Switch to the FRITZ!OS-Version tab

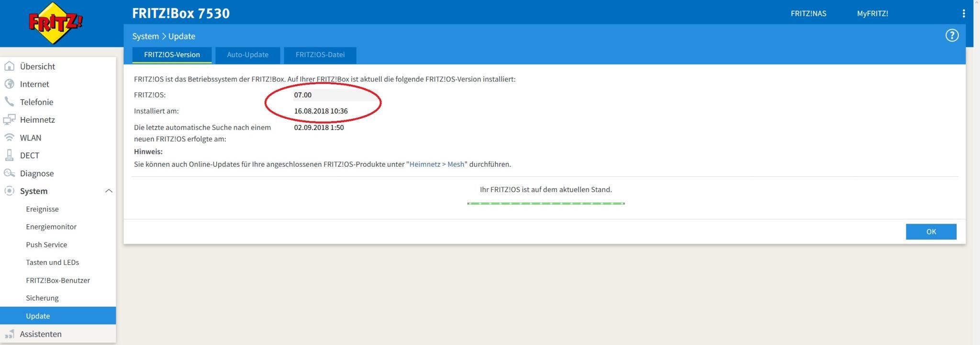(x=172, y=55)
